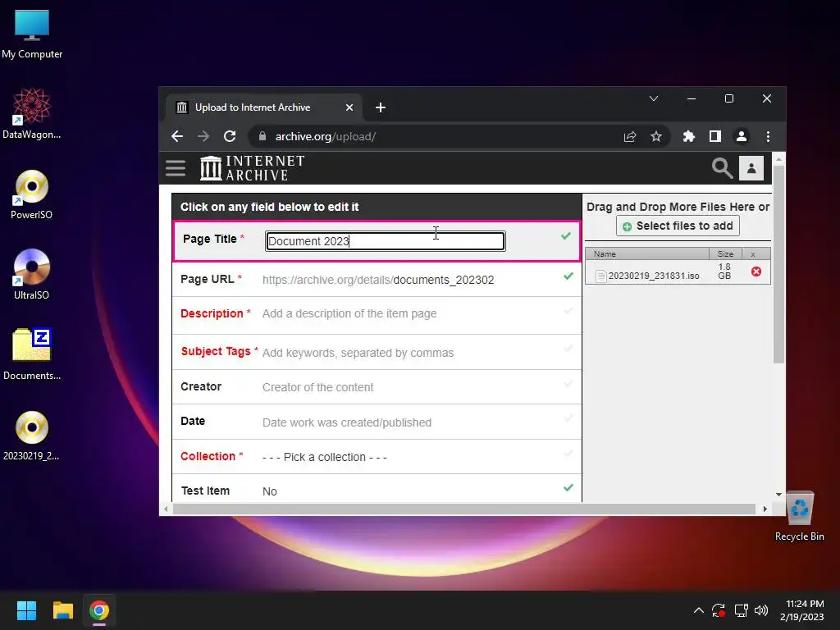Click the scroll up arrow
The width and height of the screenshot is (840, 630).
point(779,159)
